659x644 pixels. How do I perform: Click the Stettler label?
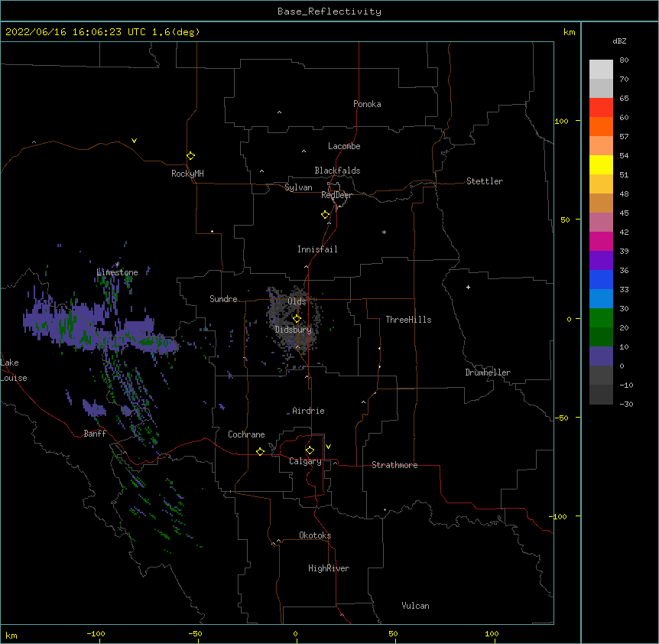485,181
